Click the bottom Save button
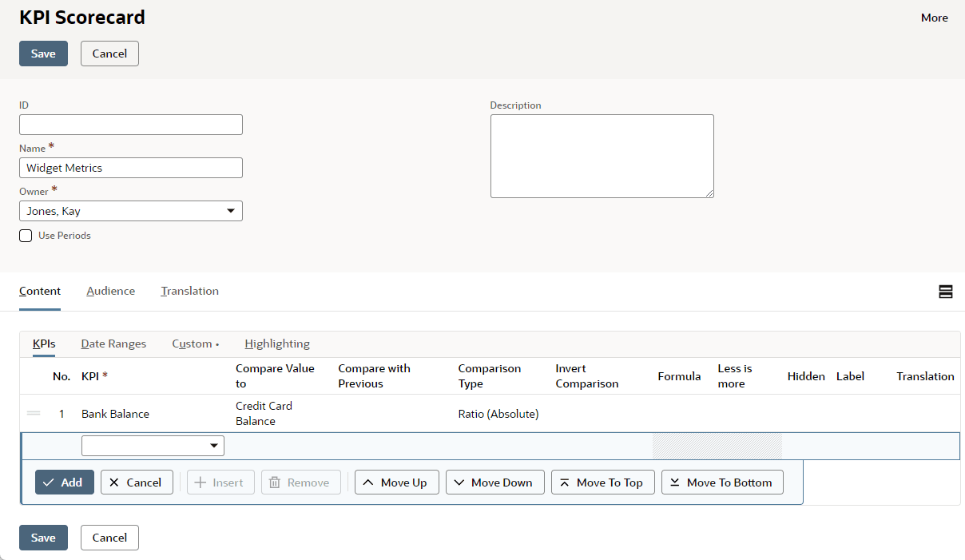 [x=43, y=538]
